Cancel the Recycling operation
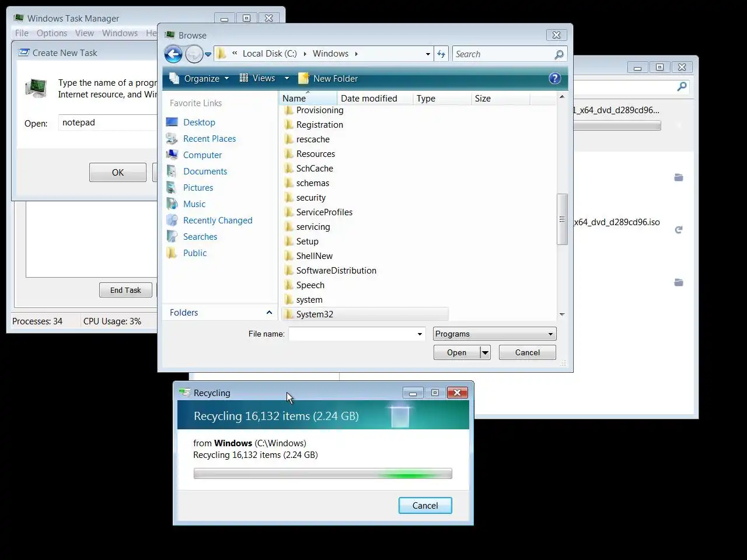 (x=425, y=505)
